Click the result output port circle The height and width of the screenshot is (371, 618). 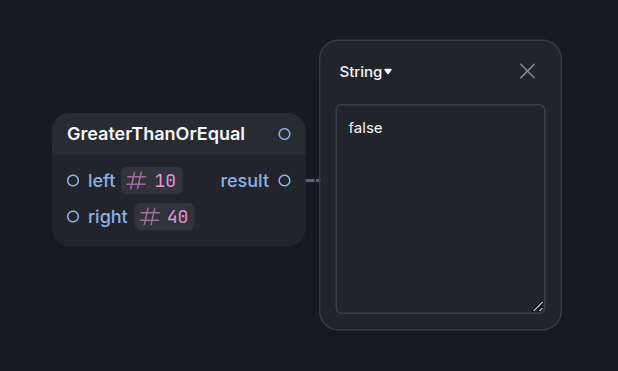285,181
